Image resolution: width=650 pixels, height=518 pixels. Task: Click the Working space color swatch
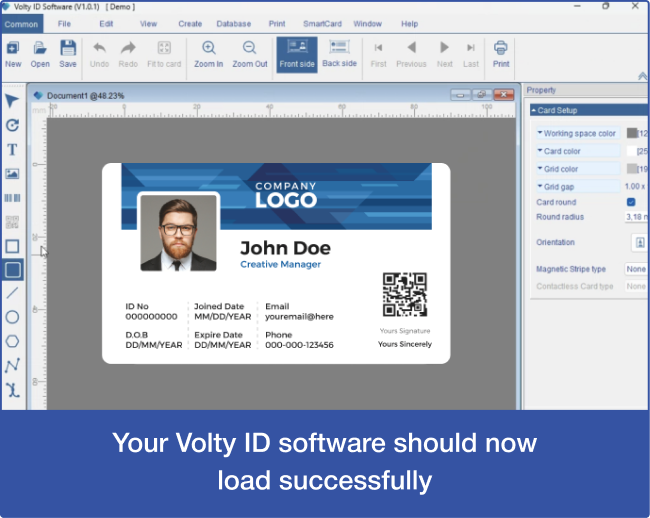point(631,133)
